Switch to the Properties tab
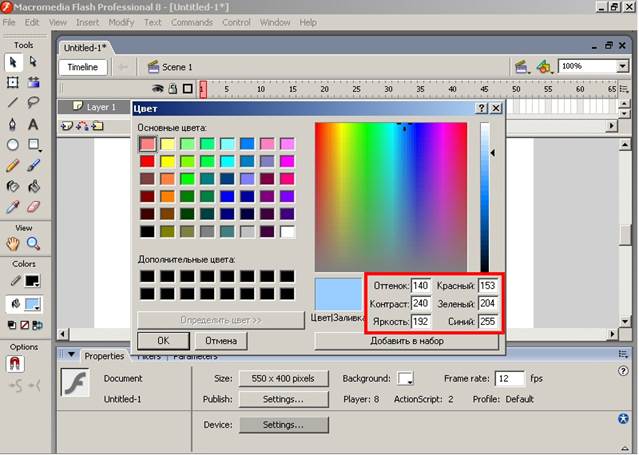 (x=104, y=356)
